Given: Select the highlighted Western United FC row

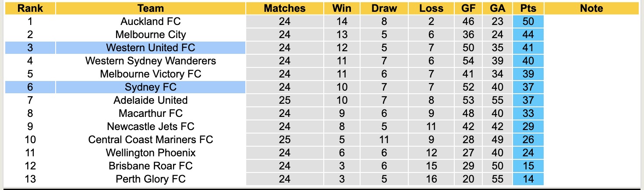Looking at the screenshot, I should click(x=150, y=48).
